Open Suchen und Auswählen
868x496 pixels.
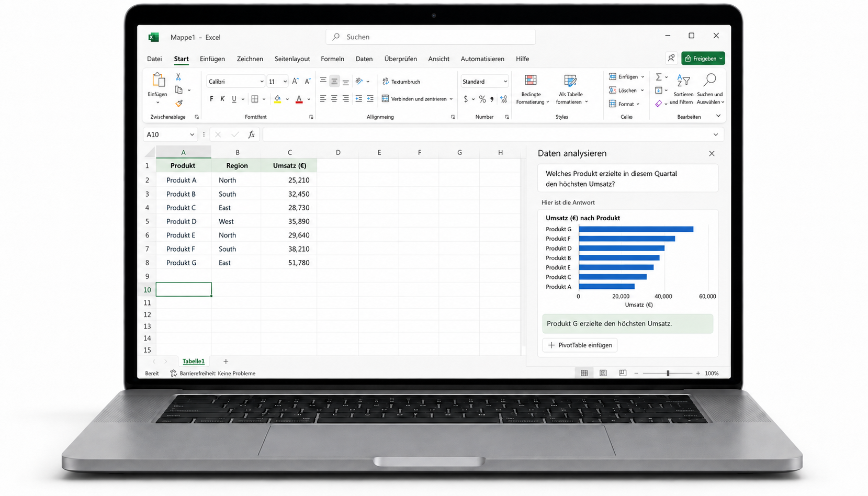coord(710,89)
